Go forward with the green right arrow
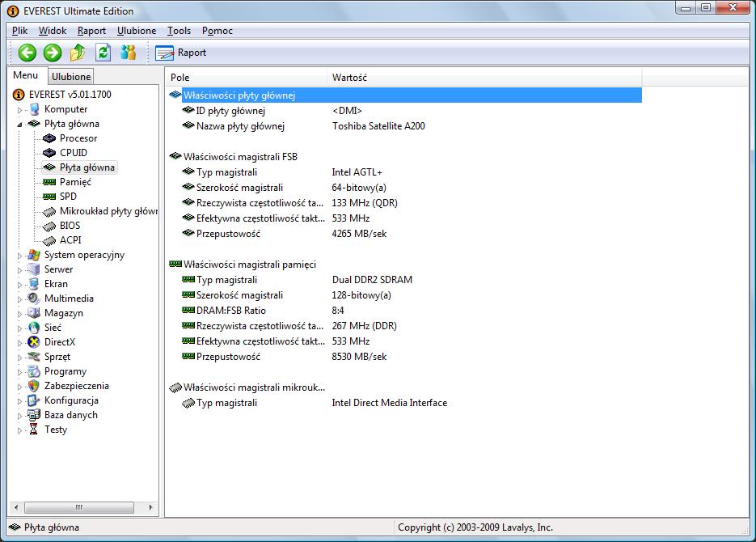 pos(53,53)
